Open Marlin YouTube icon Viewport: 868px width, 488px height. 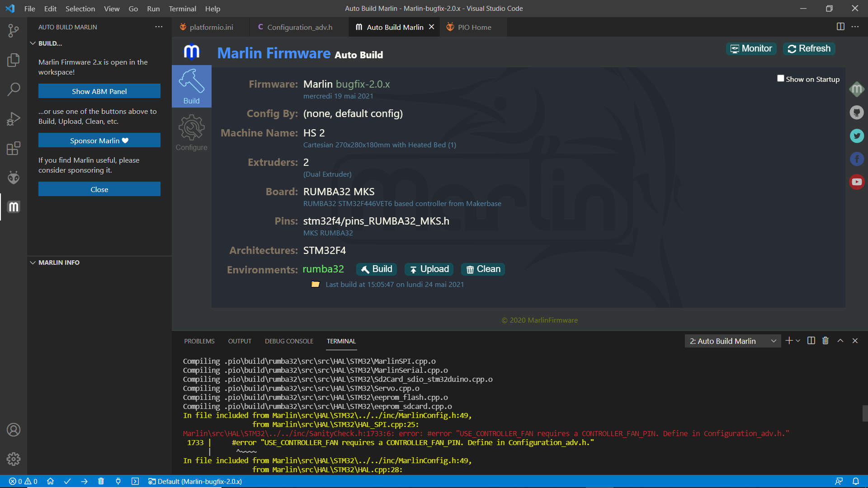coord(857,182)
